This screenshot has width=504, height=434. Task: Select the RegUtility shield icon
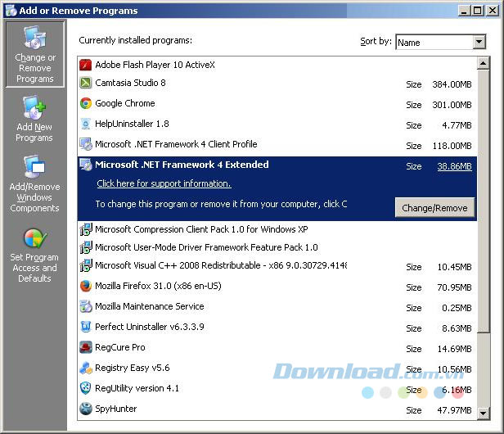click(x=86, y=388)
